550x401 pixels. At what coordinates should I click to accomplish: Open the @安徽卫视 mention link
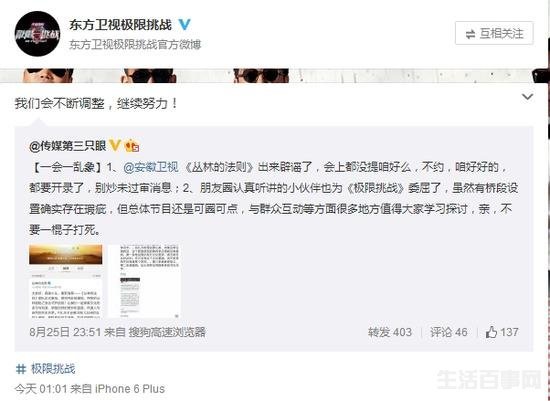pos(151,167)
